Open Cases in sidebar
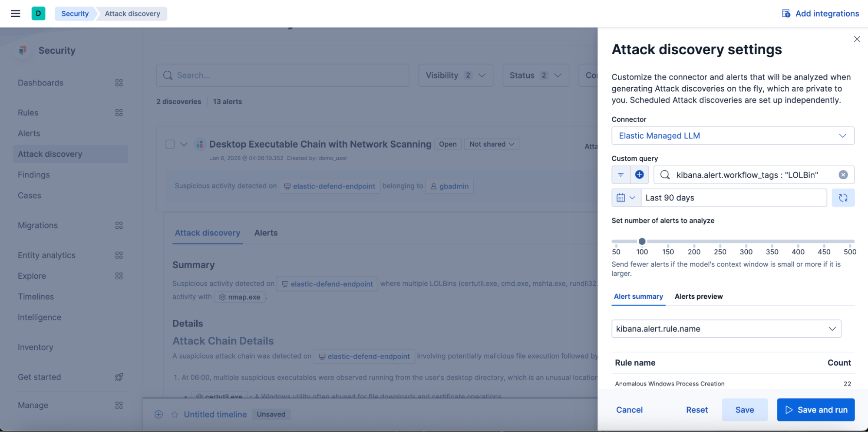Image resolution: width=868 pixels, height=432 pixels. [30, 195]
